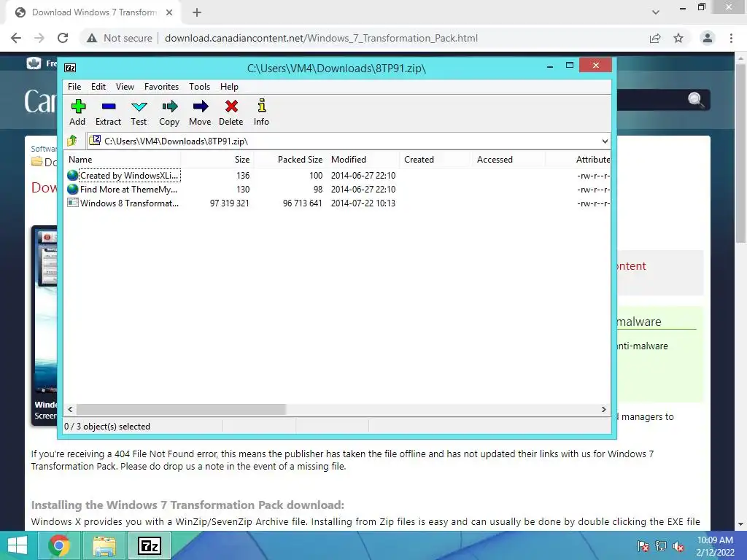Share this page from the address bar
Screen dimensions: 747x560
655,38
